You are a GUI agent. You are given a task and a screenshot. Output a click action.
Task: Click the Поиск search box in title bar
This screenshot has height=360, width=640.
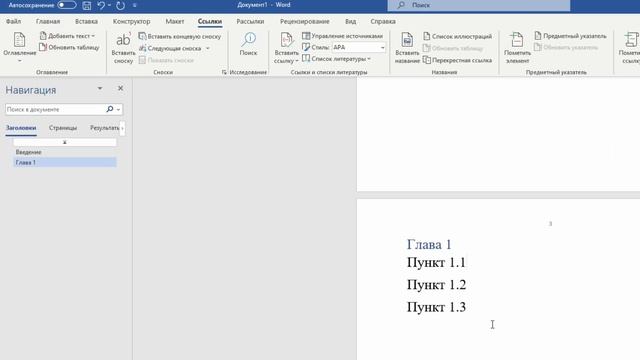coord(479,5)
